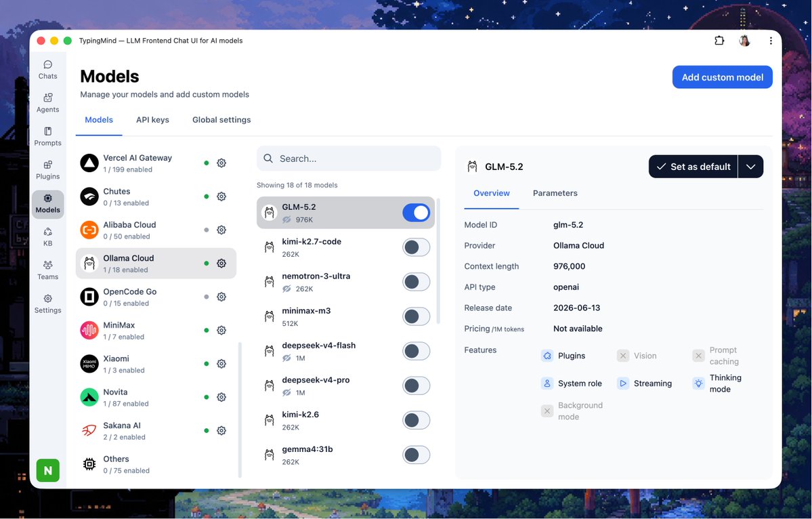
Task: Open Xiaomi provider settings gear
Action: click(221, 364)
